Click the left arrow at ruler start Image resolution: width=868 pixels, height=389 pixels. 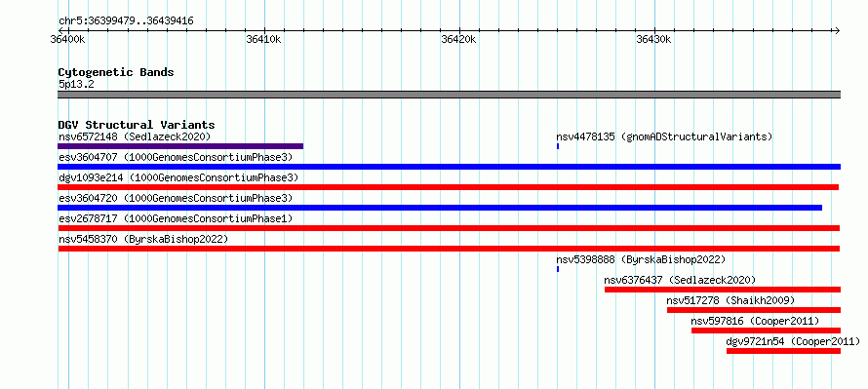tap(60, 30)
